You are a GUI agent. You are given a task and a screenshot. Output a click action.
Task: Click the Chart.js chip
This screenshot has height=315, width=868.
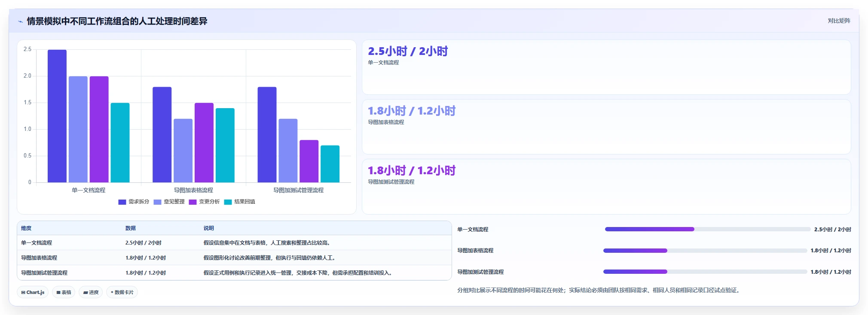tap(33, 292)
